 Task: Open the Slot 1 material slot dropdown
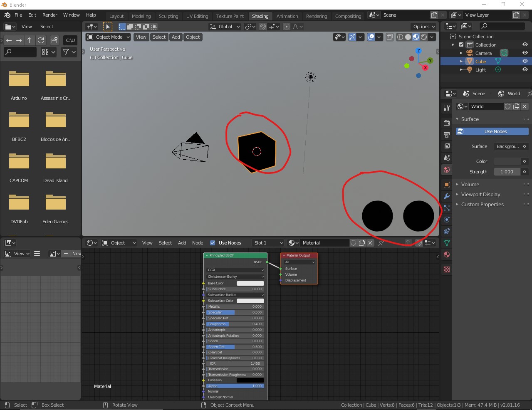(268, 243)
